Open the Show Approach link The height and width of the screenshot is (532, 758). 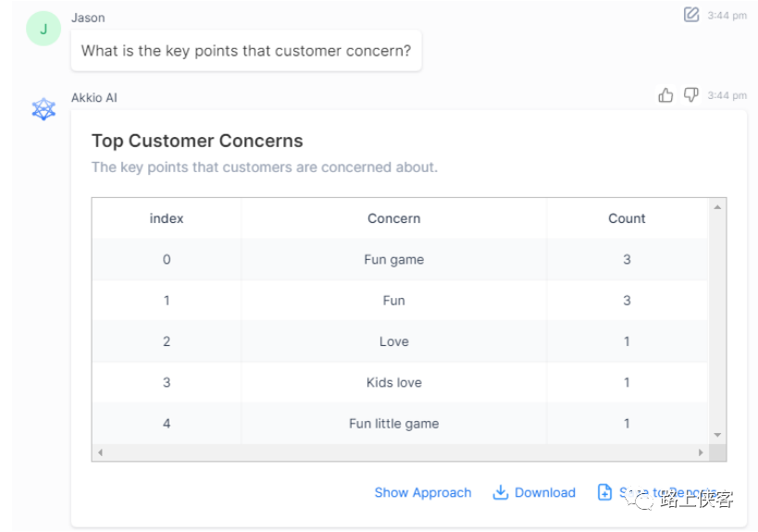click(423, 493)
